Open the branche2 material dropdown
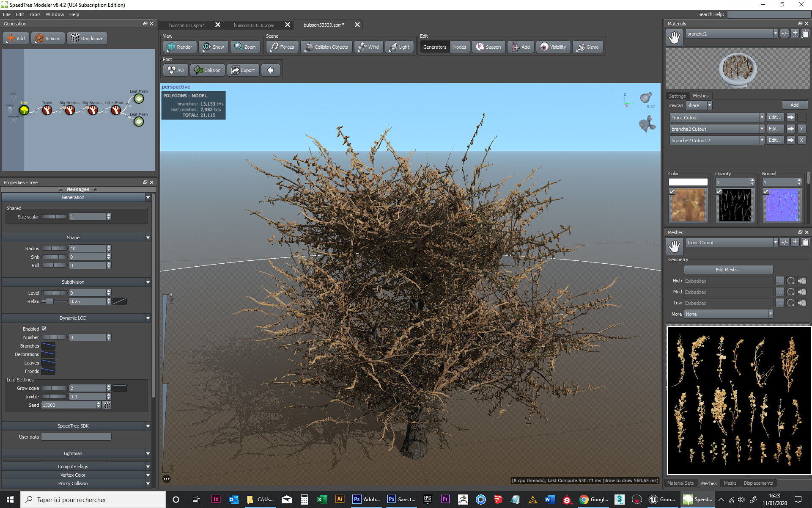The image size is (812, 508). coord(776,33)
